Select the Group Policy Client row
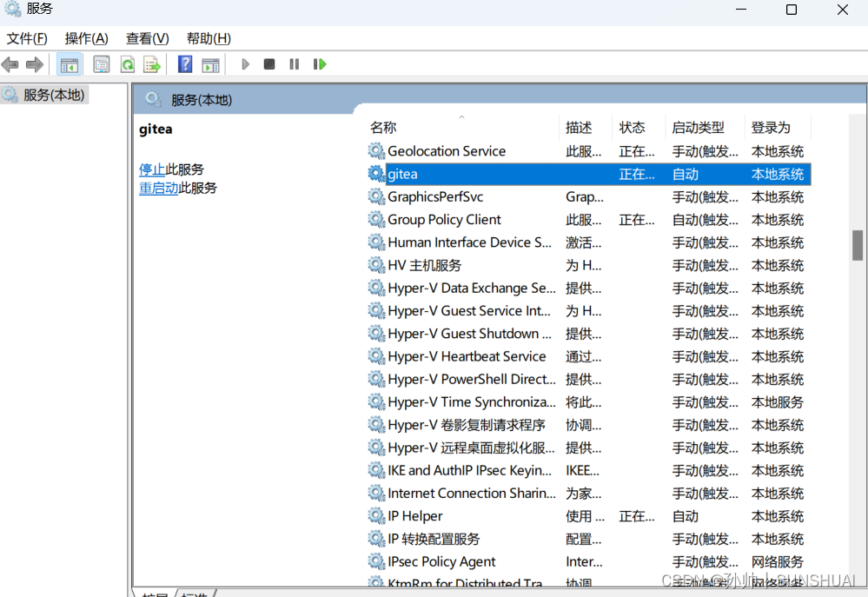The width and height of the screenshot is (868, 597). [x=589, y=219]
